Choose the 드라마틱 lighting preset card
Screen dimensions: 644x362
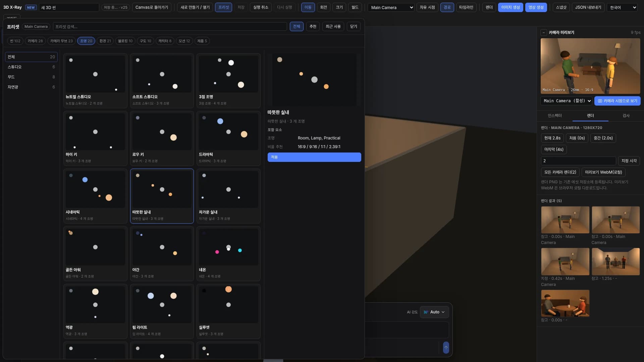click(228, 138)
